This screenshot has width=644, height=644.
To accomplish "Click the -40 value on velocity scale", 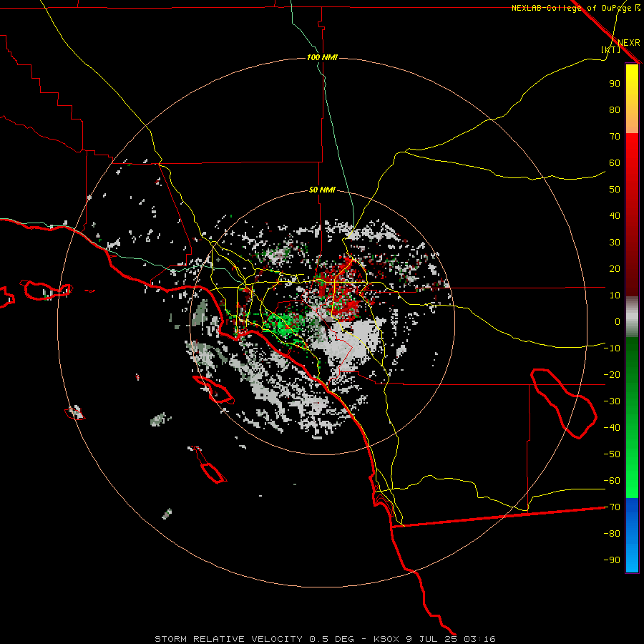I will [612, 428].
